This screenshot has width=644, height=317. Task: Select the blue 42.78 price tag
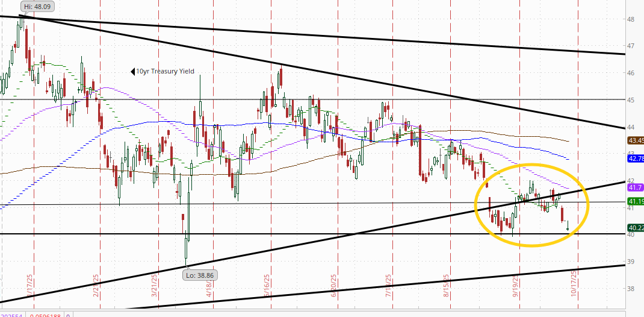[x=636, y=158]
